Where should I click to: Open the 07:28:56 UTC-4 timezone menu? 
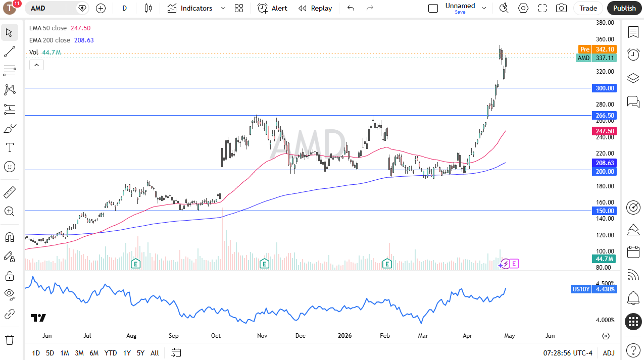pos(568,353)
